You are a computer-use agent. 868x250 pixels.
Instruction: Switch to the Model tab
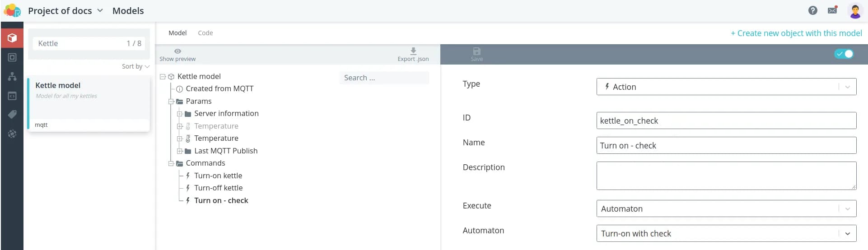pos(177,33)
